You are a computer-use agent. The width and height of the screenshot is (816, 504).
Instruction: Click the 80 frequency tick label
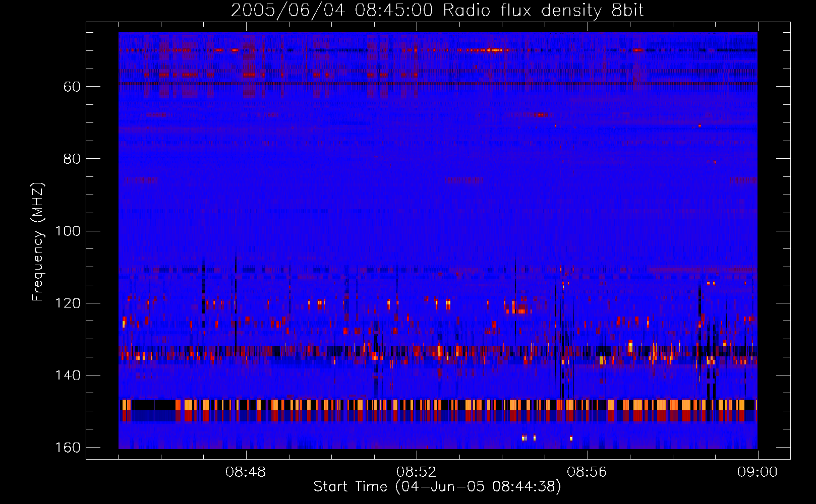72,159
